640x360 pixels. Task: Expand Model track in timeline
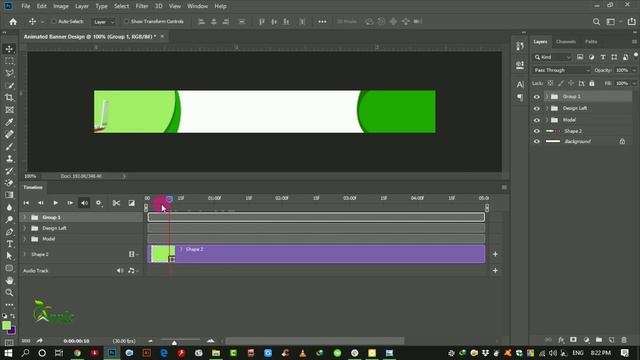24,239
